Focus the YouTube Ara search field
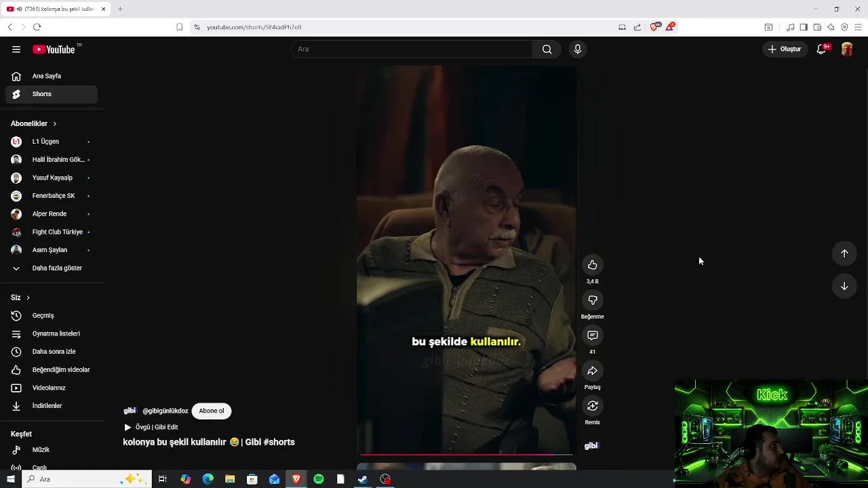The height and width of the screenshot is (488, 868). (x=412, y=49)
